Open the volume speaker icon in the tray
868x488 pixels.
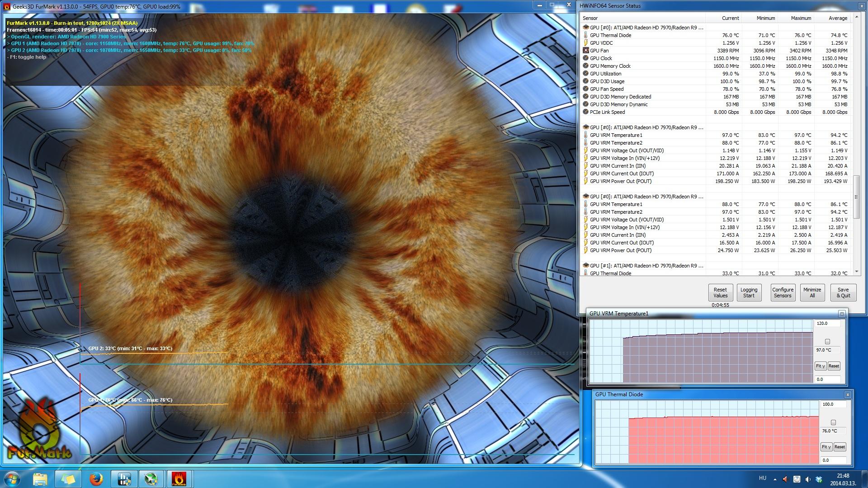pos(807,479)
